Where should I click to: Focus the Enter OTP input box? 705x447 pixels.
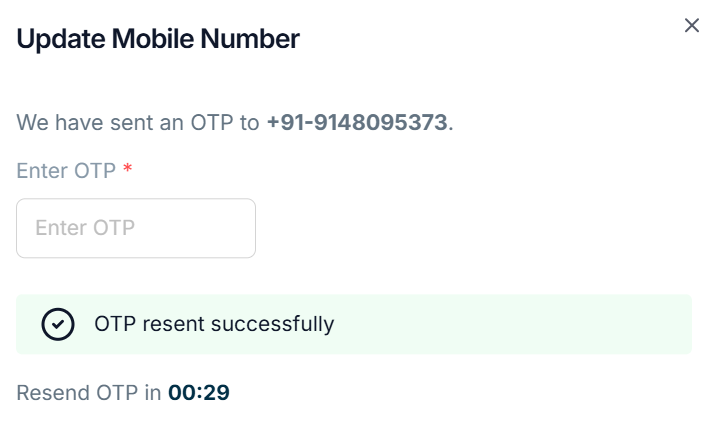136,228
